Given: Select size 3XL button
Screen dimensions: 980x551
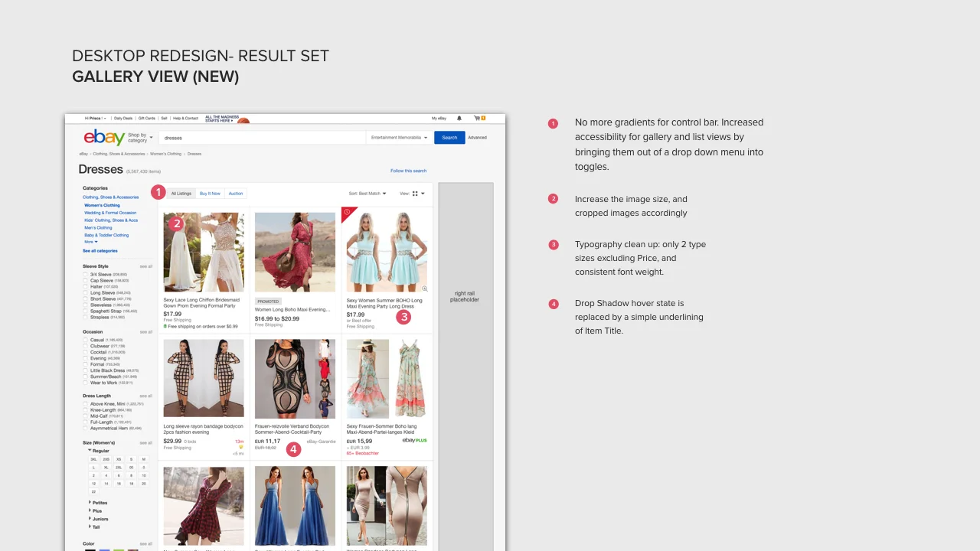Looking at the screenshot, I should point(93,459).
